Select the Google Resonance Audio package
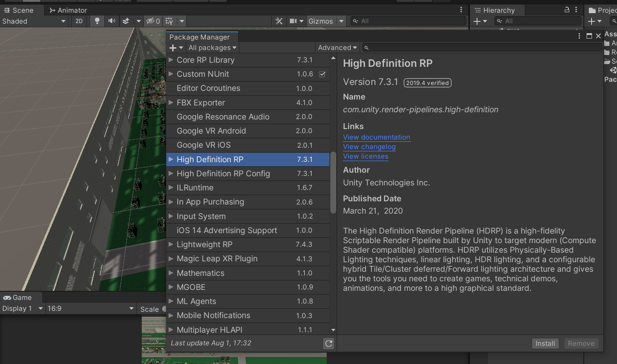 248,117
